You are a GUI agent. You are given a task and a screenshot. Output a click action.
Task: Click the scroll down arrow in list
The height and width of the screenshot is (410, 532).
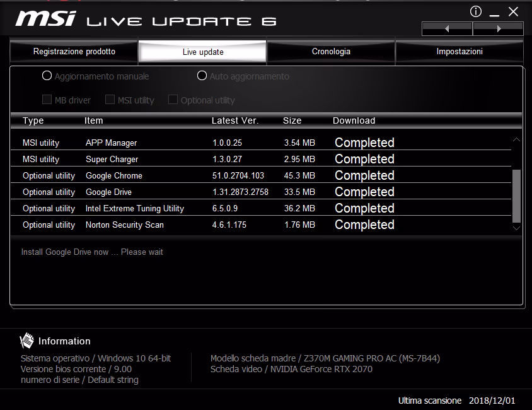pyautogui.click(x=516, y=228)
